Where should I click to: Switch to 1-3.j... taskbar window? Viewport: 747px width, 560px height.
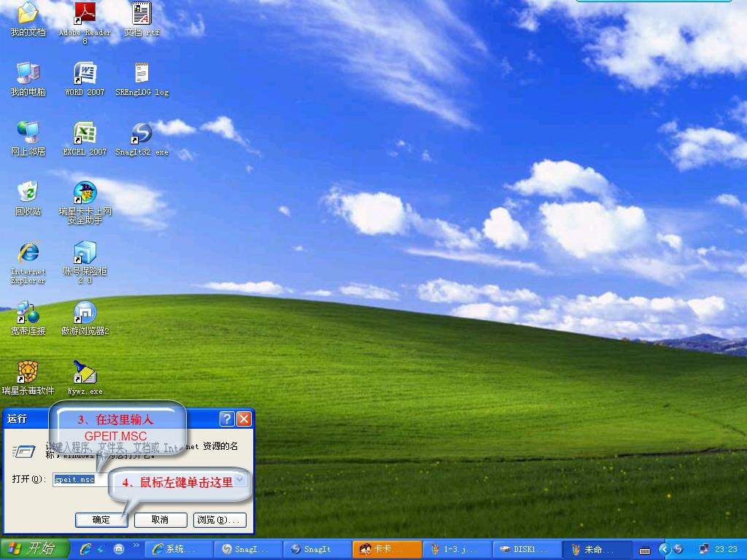[x=457, y=549]
